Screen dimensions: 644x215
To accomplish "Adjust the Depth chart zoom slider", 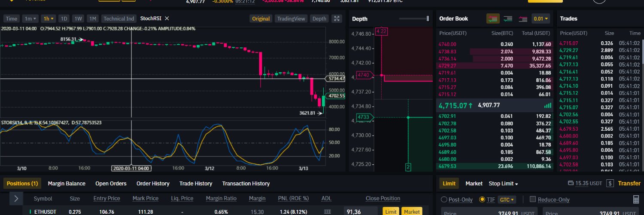I will [428, 19].
